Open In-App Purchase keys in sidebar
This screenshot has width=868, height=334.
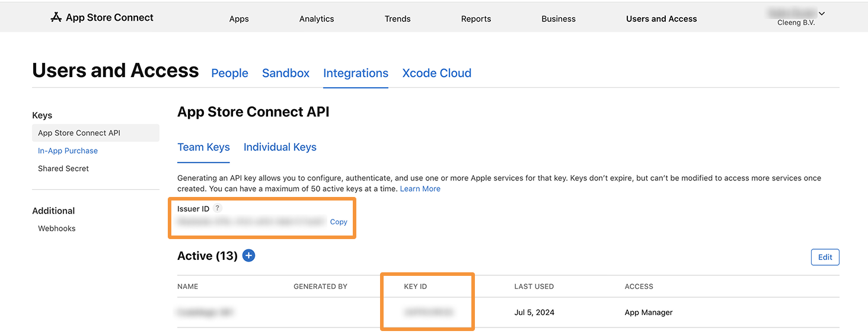click(x=68, y=151)
